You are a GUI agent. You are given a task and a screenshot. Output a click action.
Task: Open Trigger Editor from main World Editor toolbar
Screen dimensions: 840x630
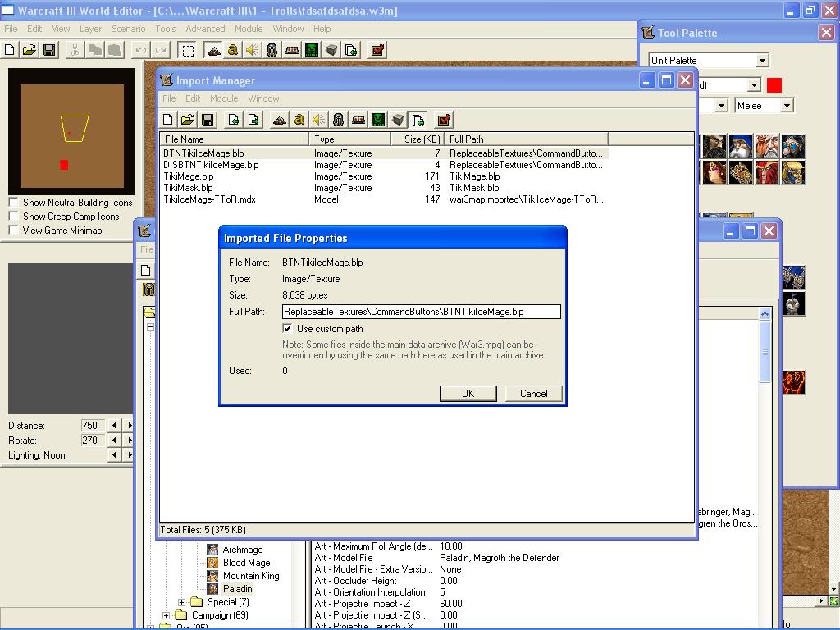(x=232, y=50)
